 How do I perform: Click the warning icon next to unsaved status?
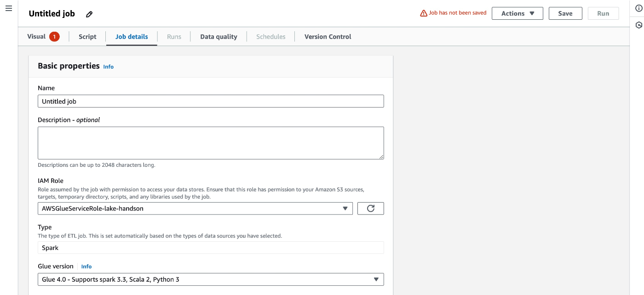coord(424,13)
